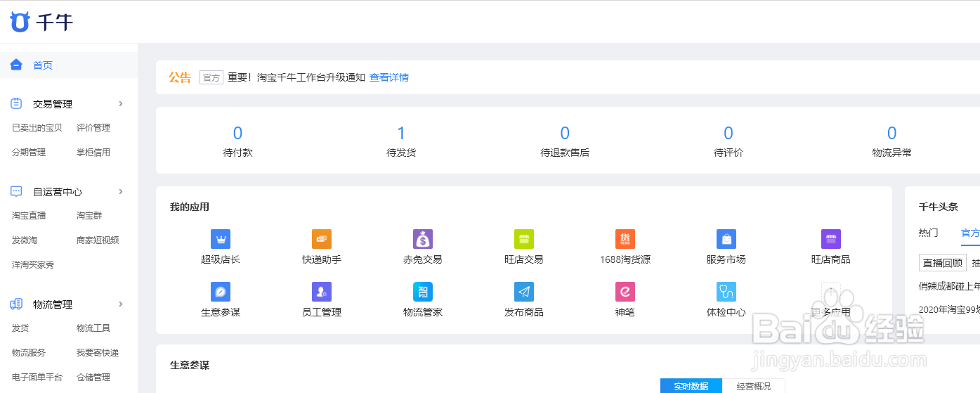980x393 pixels.
Task: Open the 已卖出的宝贝 link
Action: click(x=37, y=128)
